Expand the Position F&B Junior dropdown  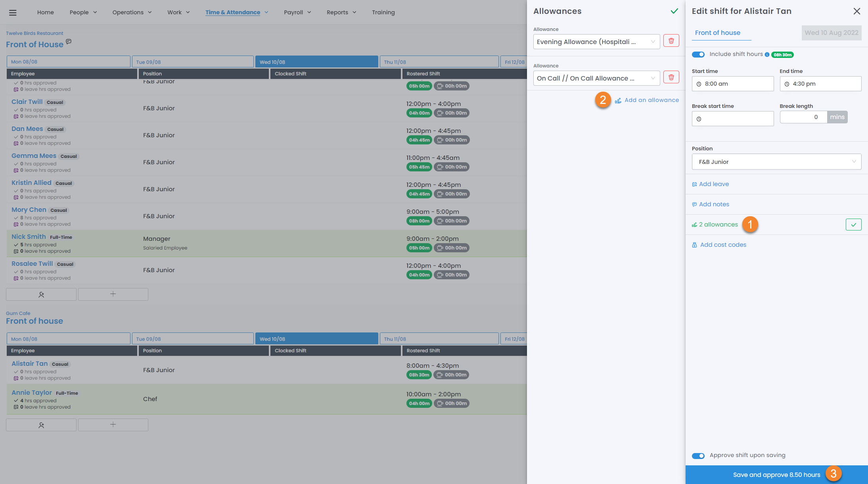pos(776,162)
